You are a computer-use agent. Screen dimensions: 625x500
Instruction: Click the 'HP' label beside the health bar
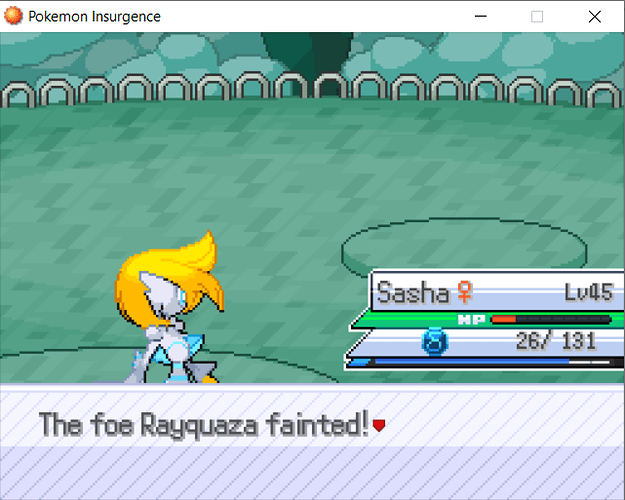[472, 319]
